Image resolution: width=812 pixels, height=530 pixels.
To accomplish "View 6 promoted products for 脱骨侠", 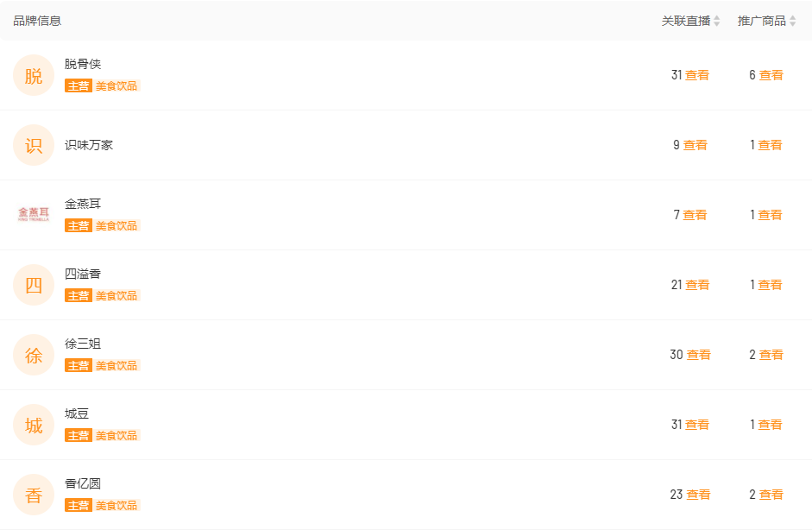I will tap(771, 75).
